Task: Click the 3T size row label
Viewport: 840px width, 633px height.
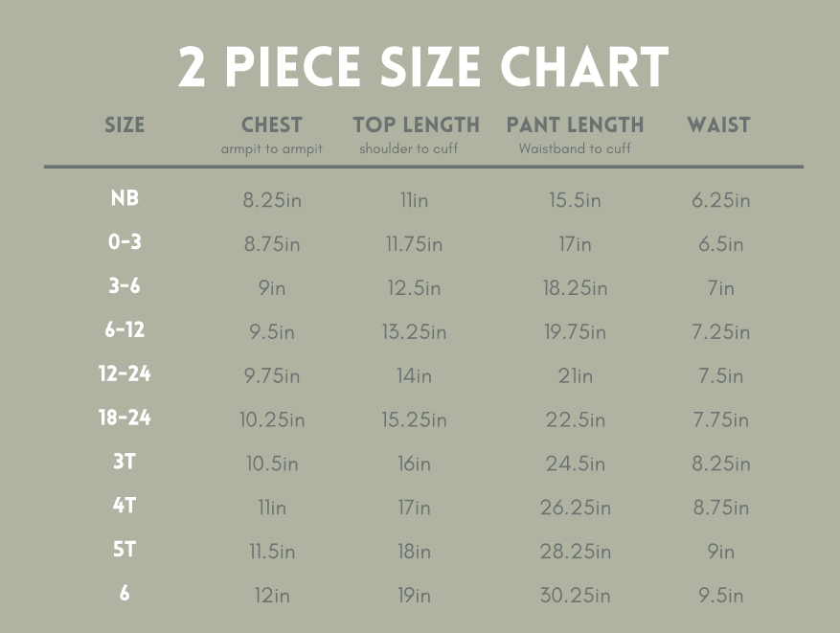Action: coord(125,463)
